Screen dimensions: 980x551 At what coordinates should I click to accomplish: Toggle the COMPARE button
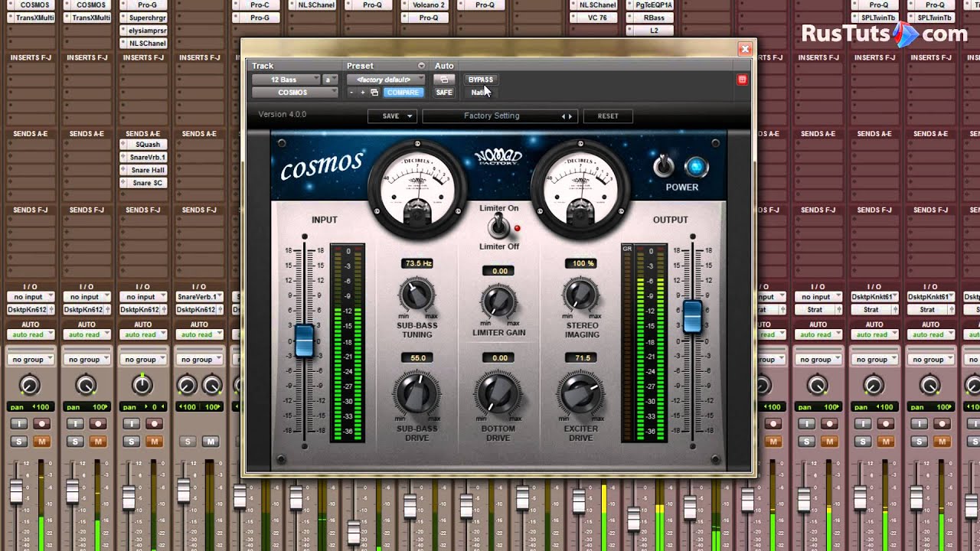402,93
